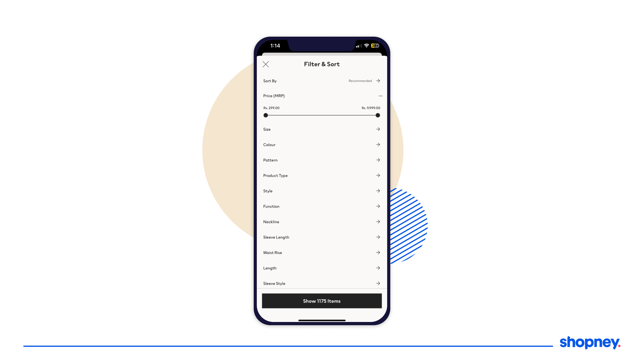Click the Sort By arrow icon
644x362 pixels.
click(x=379, y=81)
